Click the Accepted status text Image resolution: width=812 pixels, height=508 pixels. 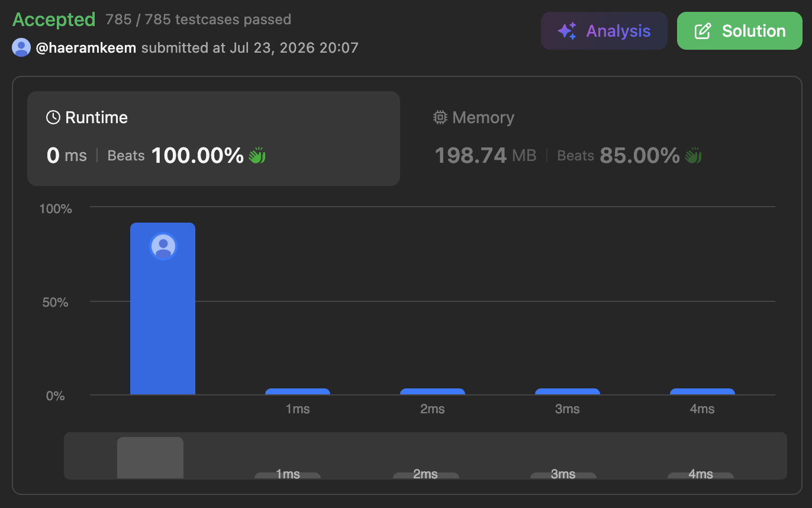[54, 20]
